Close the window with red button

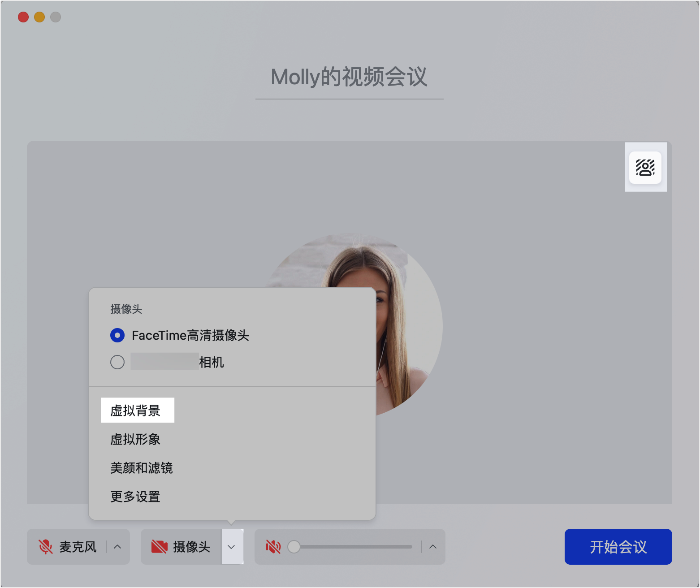point(23,17)
